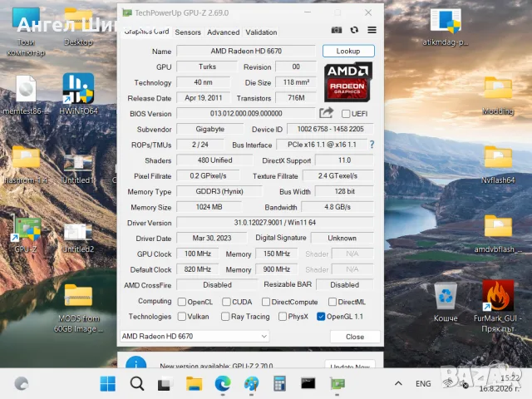Screen dimensions: 532x399
Task: Toggle the PhysX checkbox
Action: (x=283, y=317)
